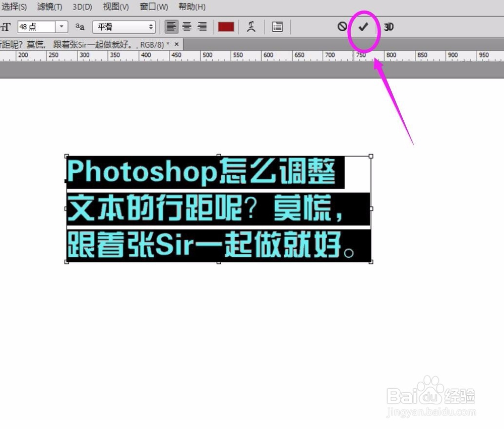The height and width of the screenshot is (429, 504).
Task: Click the top-left text box handle
Action: 67,156
